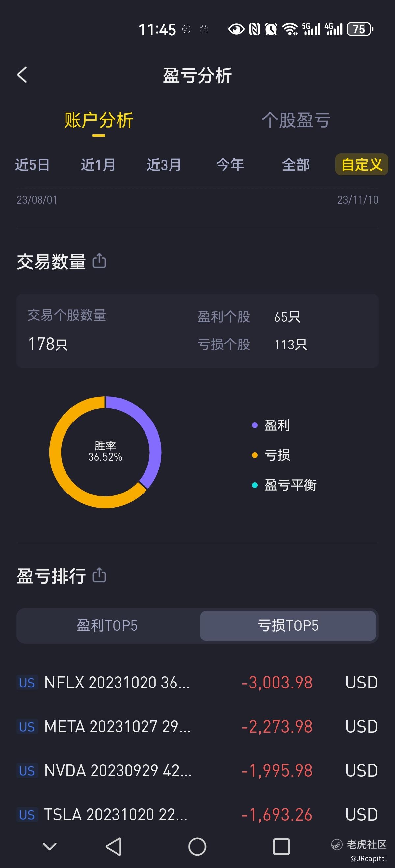Open NFLX 20231020 loss entry
This screenshot has width=395, height=868.
click(197, 682)
